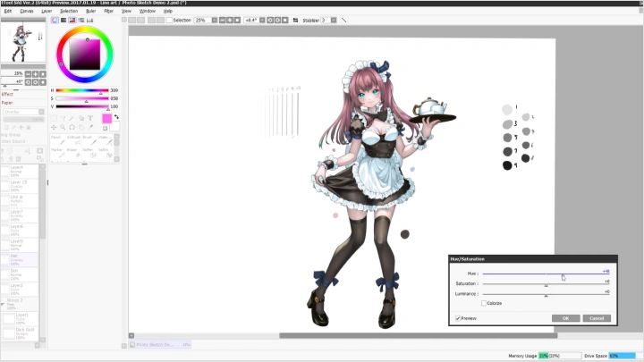Adjust the Luminance slider in dialog

point(546,294)
